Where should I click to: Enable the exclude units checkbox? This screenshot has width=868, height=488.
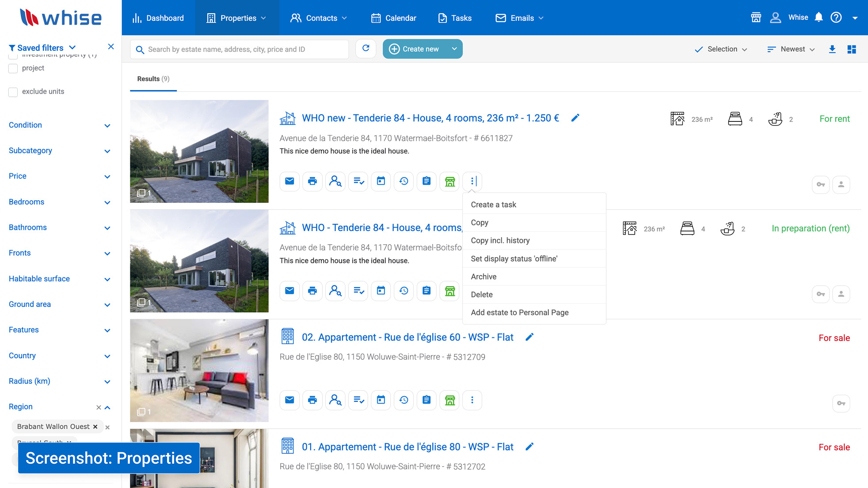click(13, 92)
